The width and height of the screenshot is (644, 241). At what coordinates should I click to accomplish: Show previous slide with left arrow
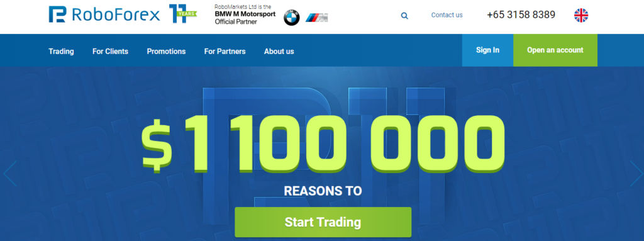coord(10,174)
